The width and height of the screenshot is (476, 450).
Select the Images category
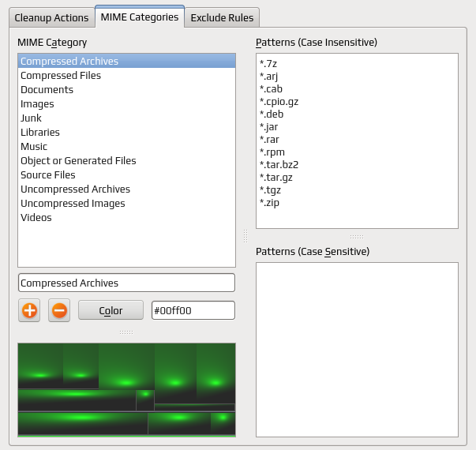[x=126, y=104]
